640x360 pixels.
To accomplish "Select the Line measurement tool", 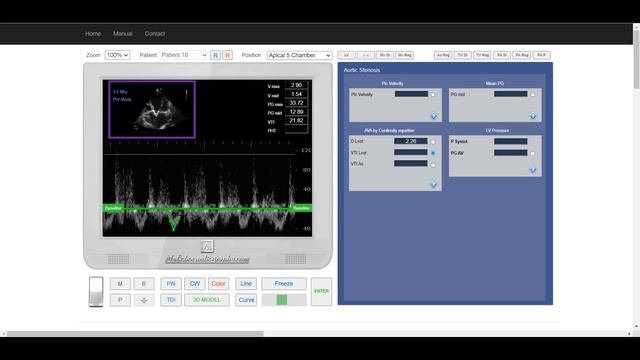I will tap(246, 284).
